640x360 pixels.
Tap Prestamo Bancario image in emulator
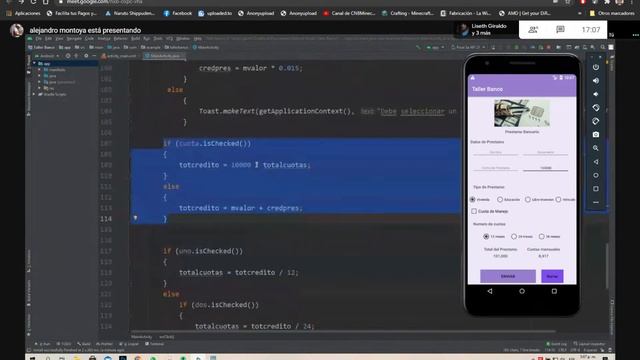pyautogui.click(x=522, y=113)
